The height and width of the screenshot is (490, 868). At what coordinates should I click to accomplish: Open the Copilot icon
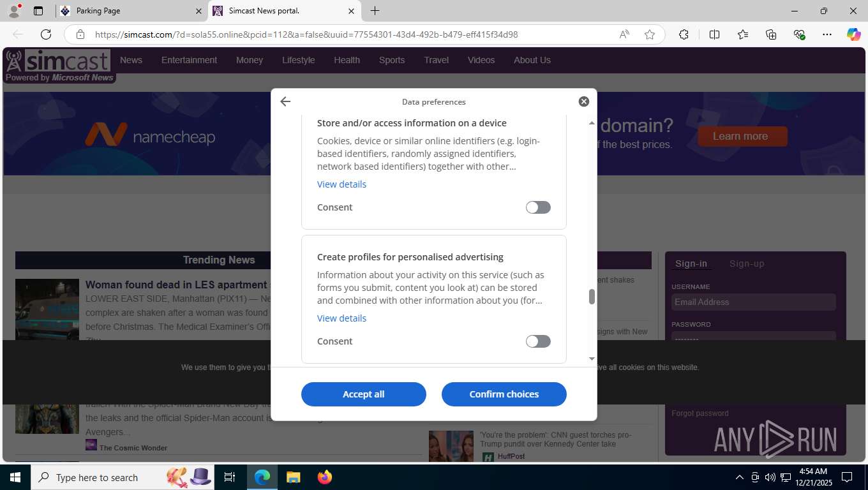(854, 34)
